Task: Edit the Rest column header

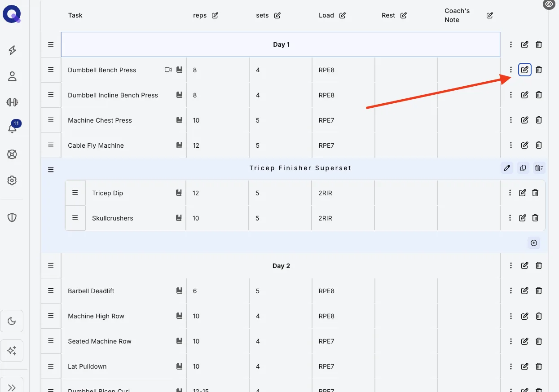Action: (404, 15)
